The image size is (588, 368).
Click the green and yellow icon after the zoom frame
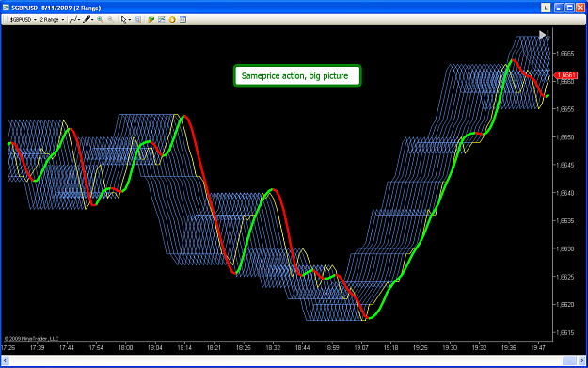[151, 20]
